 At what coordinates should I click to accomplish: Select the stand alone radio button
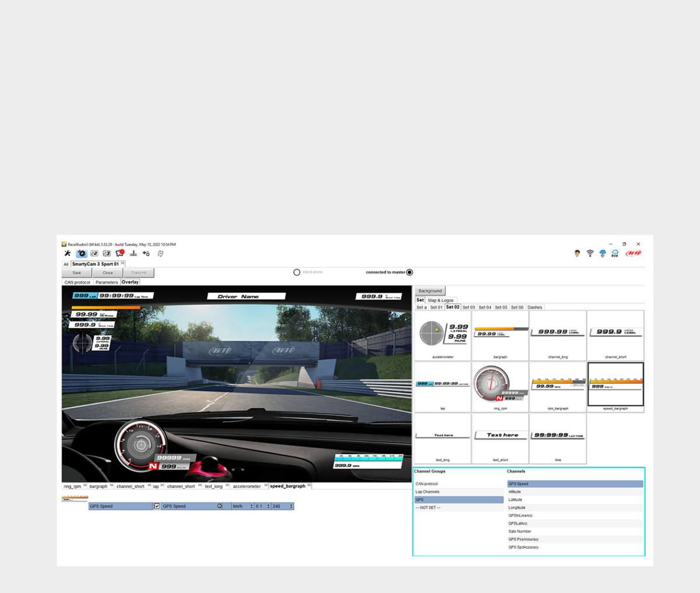click(x=297, y=272)
